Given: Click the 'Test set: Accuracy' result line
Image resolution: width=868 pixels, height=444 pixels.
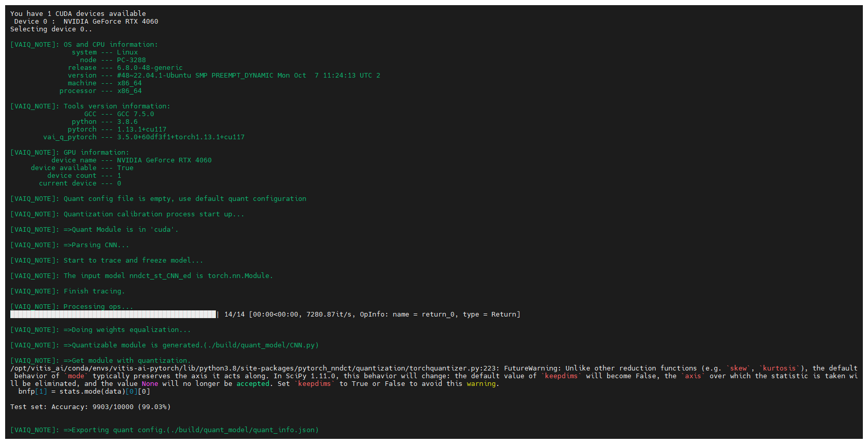Looking at the screenshot, I should [x=91, y=407].
